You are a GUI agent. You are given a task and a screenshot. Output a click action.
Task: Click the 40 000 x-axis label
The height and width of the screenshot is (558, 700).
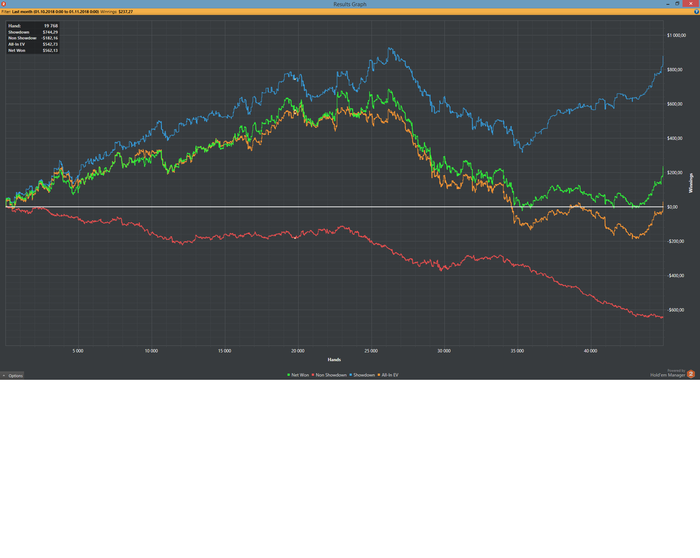coord(591,351)
